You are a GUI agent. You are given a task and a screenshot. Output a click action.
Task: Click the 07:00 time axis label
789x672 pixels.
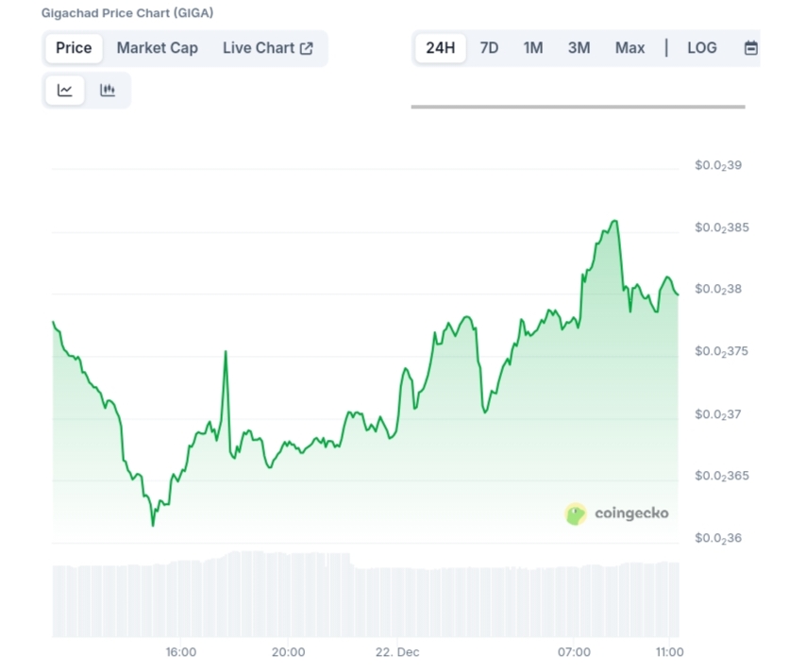574,652
